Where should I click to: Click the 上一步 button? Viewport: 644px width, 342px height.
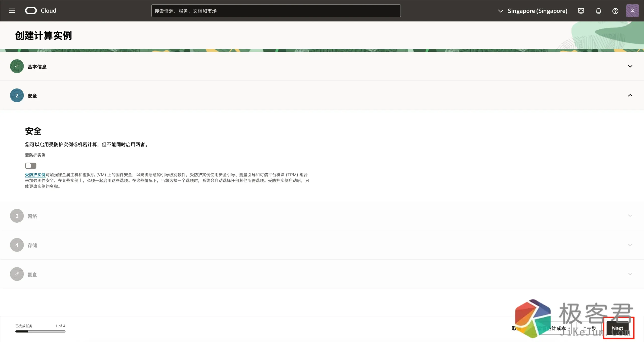[589, 328]
